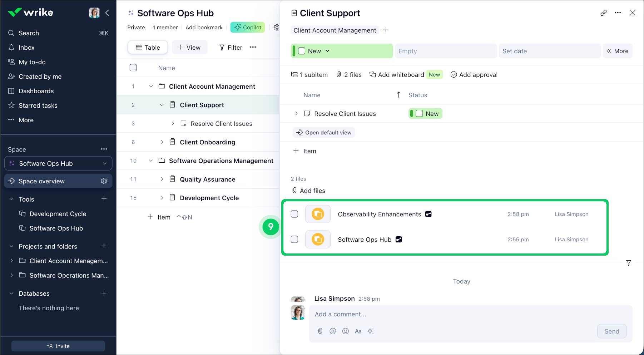Click the Copilot button
644x355 pixels.
click(248, 27)
